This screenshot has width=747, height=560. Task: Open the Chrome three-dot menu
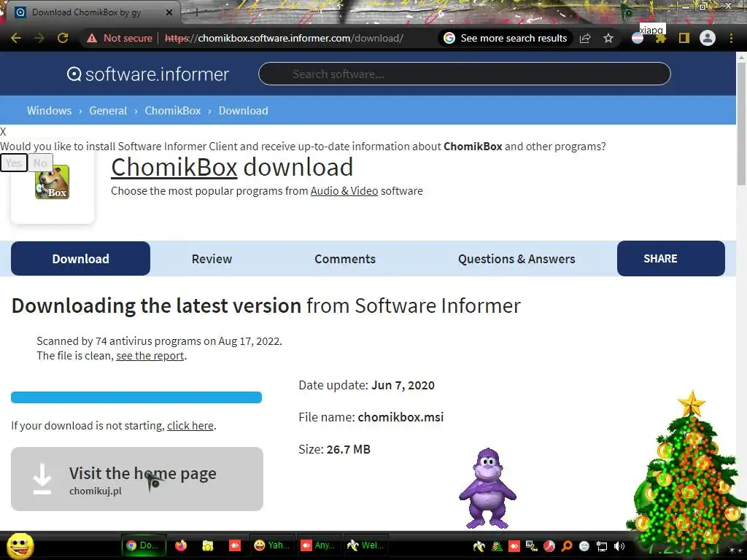click(x=731, y=38)
